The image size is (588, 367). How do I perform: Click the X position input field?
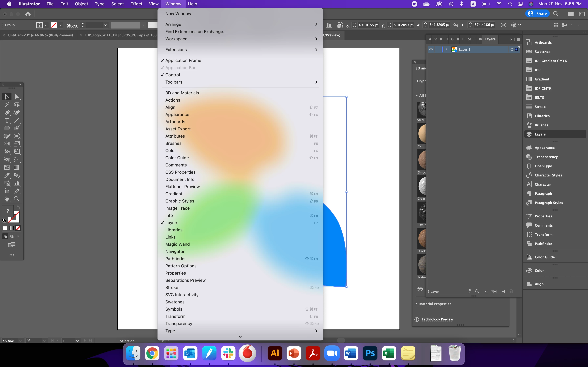368,25
